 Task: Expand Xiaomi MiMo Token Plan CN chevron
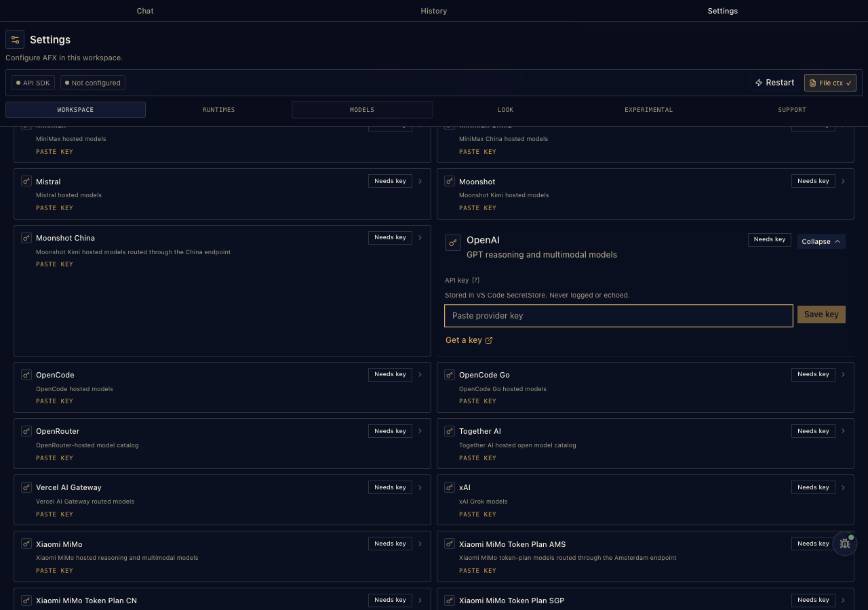click(x=420, y=600)
